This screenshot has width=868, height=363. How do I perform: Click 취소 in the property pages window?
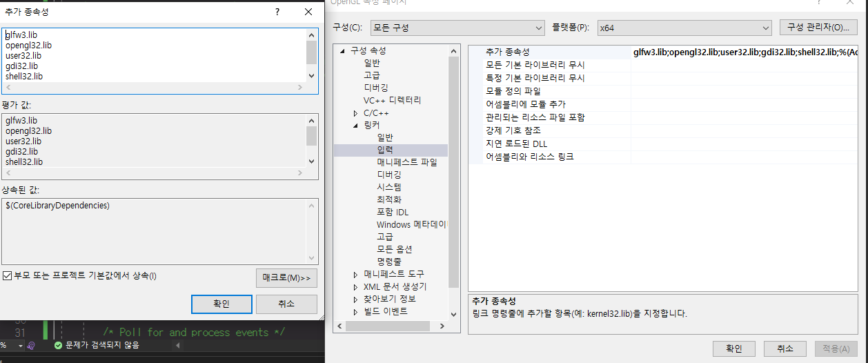(x=785, y=349)
